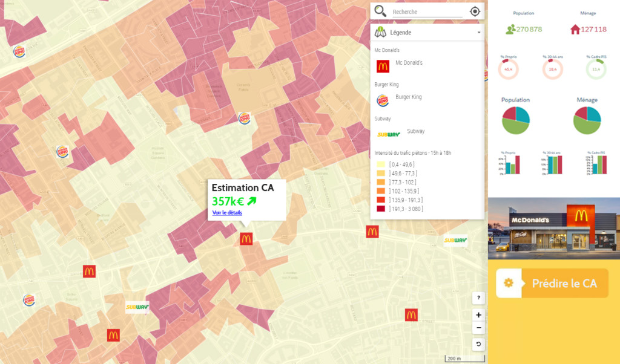Click the red Ménage house icon
Image resolution: width=620 pixels, height=364 pixels.
pyautogui.click(x=575, y=29)
